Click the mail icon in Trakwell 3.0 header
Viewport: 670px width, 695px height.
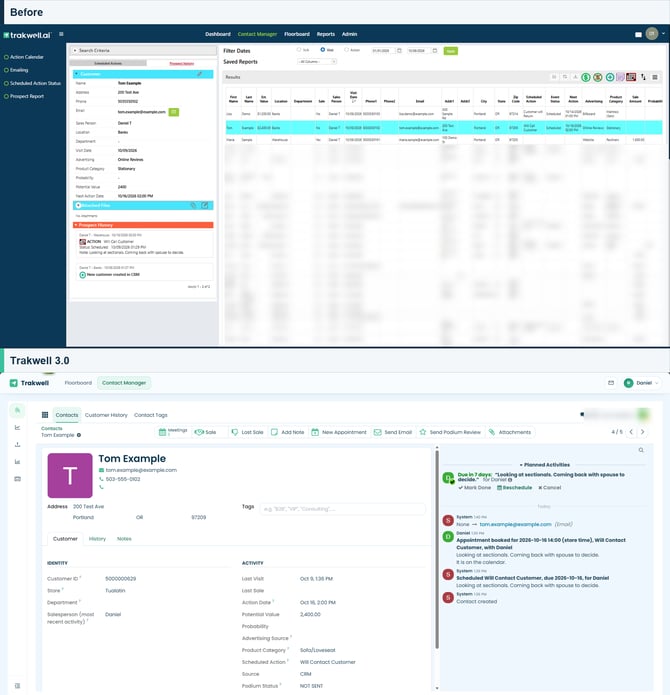click(611, 383)
